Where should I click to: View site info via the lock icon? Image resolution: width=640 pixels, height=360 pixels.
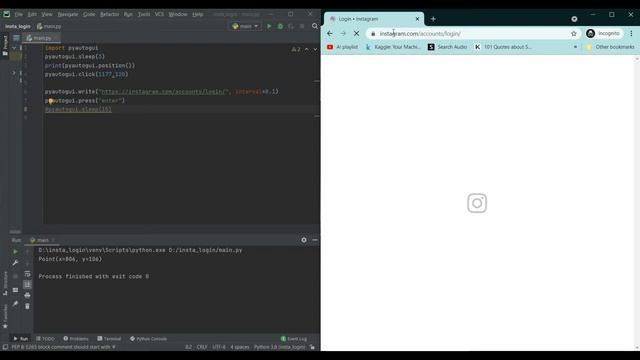click(373, 33)
